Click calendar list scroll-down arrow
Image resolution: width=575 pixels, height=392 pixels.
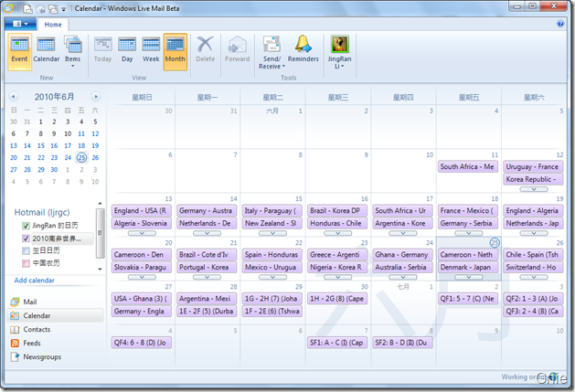click(x=100, y=269)
